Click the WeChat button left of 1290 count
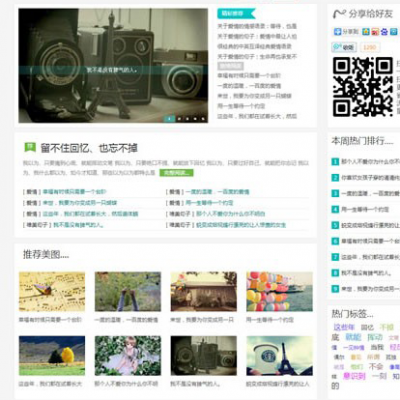 click(x=344, y=47)
